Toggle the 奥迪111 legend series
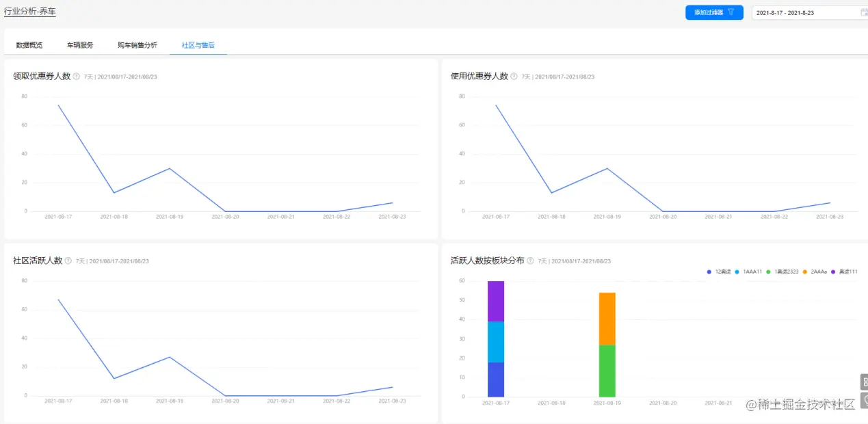The width and height of the screenshot is (868, 424). pos(844,272)
